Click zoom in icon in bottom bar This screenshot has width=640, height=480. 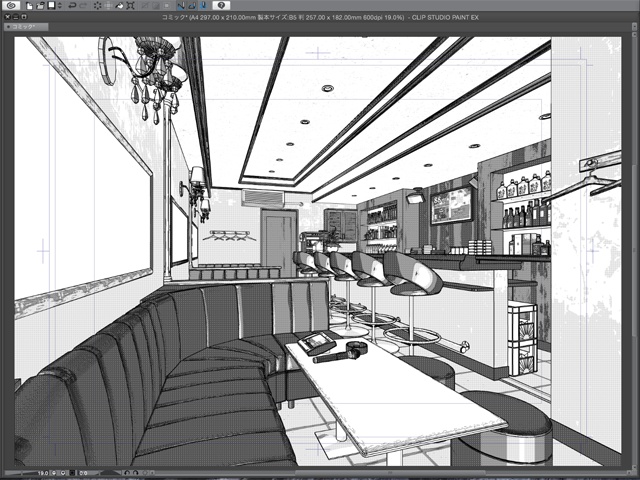pos(63,473)
